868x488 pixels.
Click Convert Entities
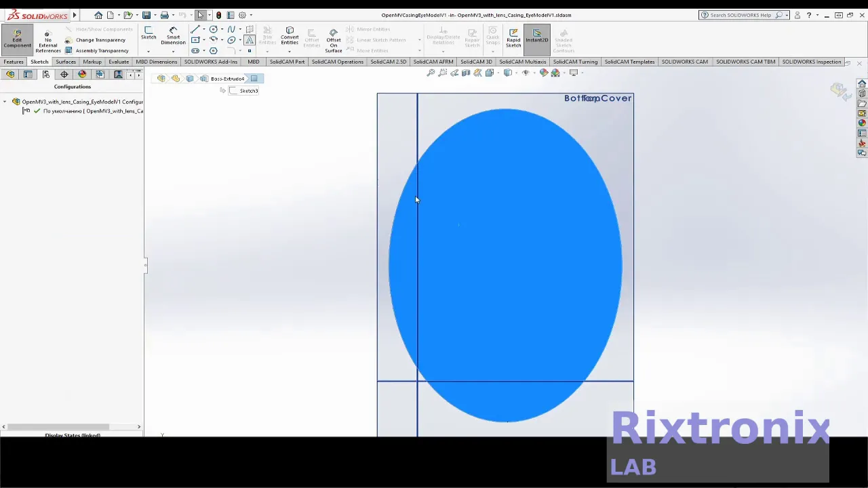[x=290, y=36]
